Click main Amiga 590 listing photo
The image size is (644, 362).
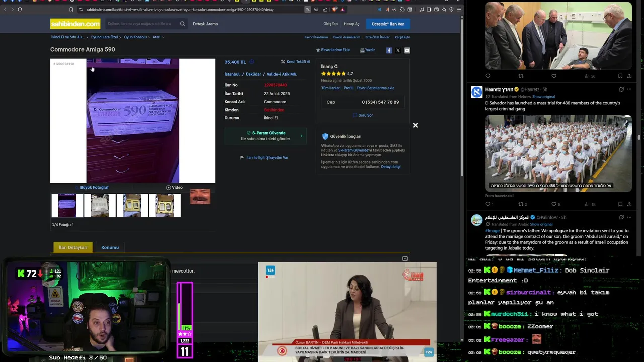coord(133,121)
